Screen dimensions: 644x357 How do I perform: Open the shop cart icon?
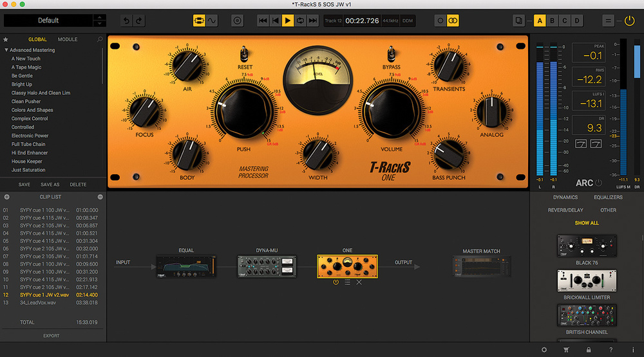click(x=566, y=349)
